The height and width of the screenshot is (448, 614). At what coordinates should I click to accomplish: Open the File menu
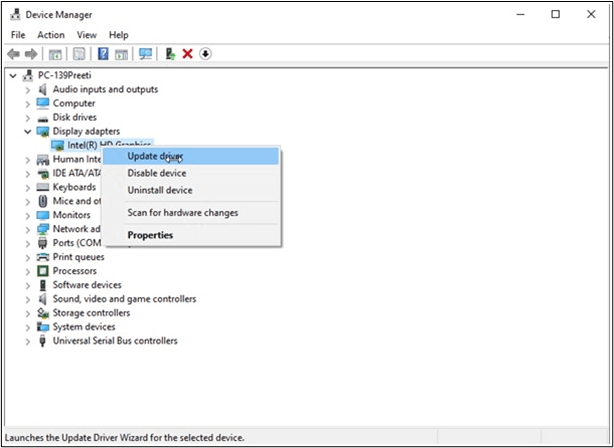click(18, 35)
